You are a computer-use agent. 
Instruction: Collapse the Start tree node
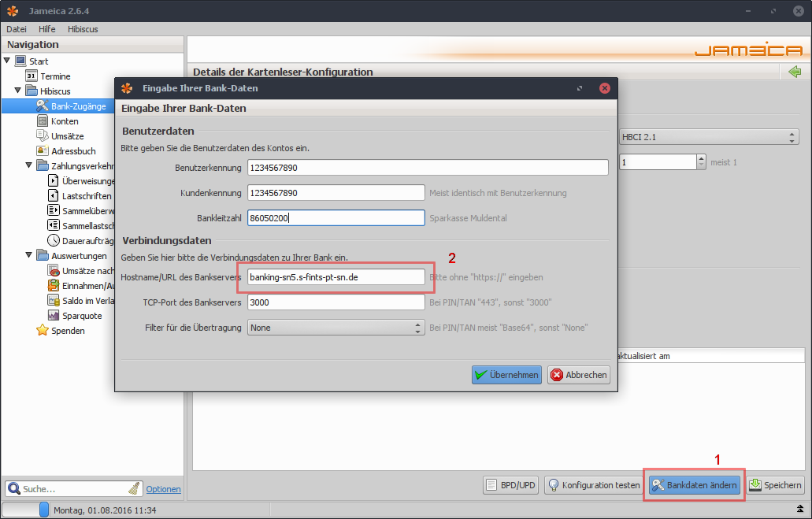pos(7,61)
